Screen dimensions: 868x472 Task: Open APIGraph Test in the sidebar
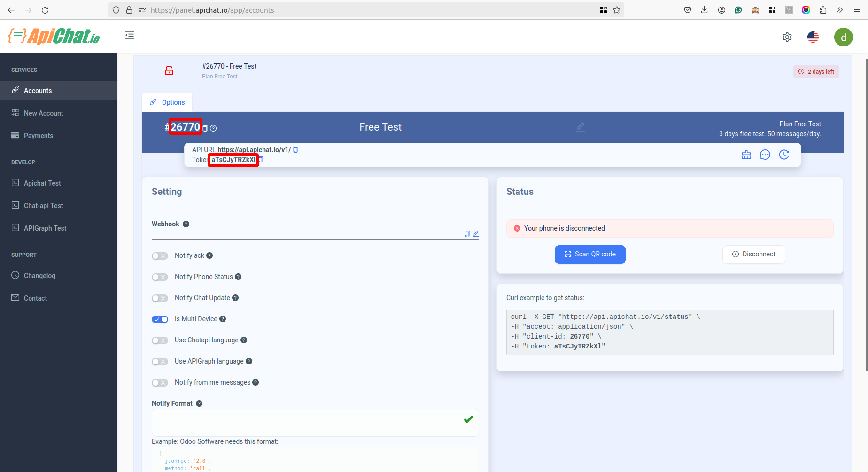pos(59,228)
